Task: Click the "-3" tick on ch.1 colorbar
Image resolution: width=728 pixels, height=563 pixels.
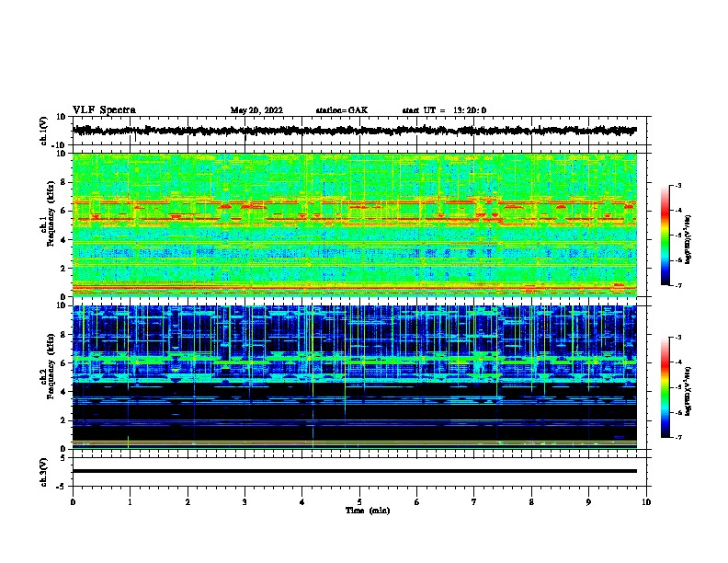Action: (678, 185)
